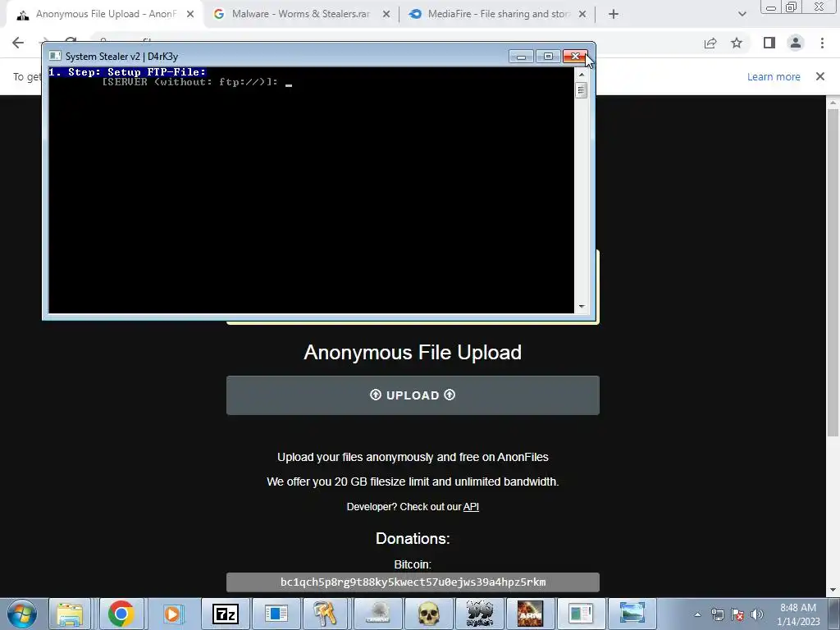
Task: Open Windows Explorer from the taskbar
Action: [71, 614]
